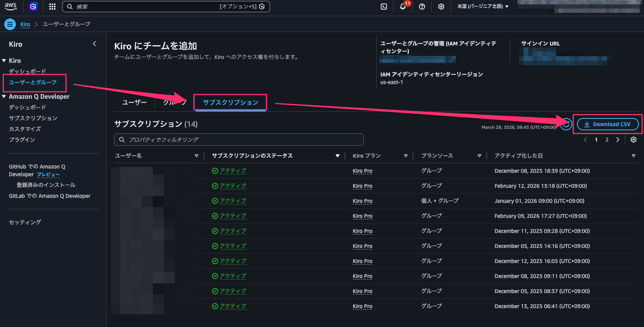Focus the AWS console 検索 search box
Screen dimensions: 644x327
[166, 7]
